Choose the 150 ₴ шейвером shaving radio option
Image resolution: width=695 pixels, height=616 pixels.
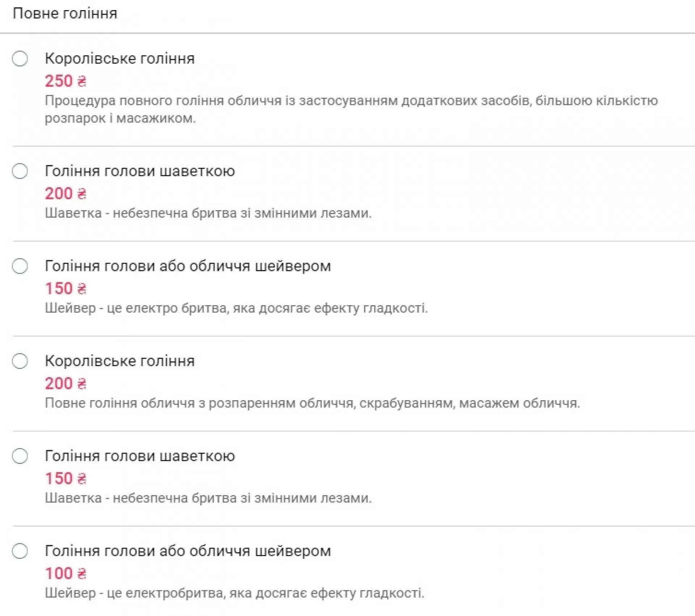[20, 266]
